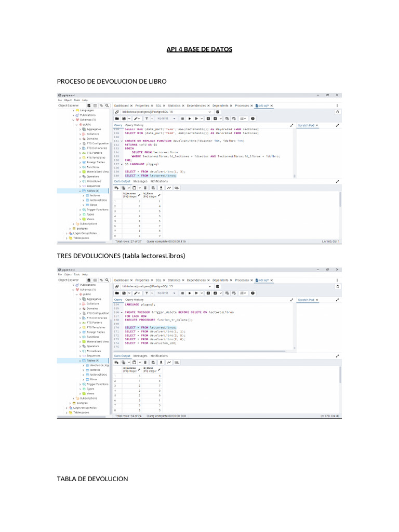Expand Languages node in Object Explorer

[x=73, y=111]
